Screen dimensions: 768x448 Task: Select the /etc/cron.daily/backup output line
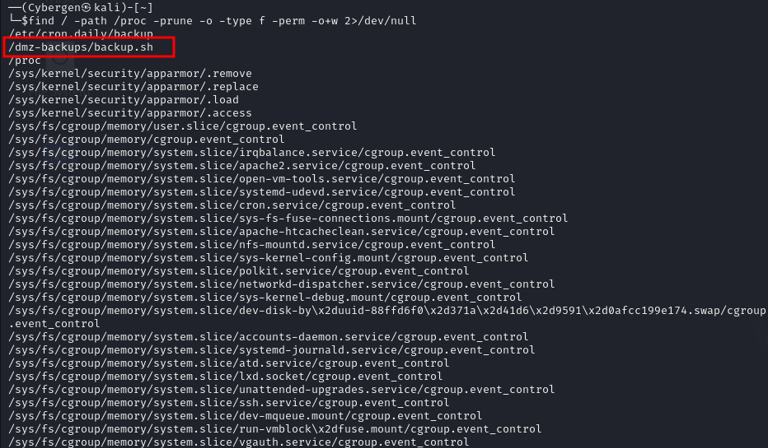pos(81,34)
